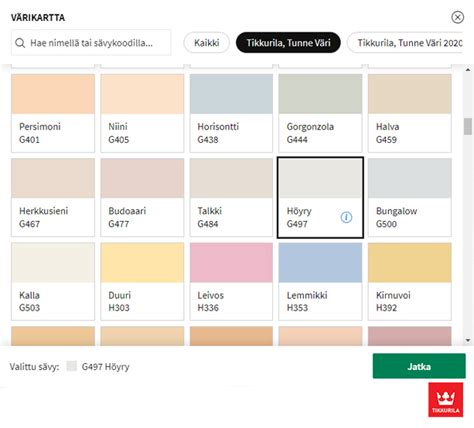This screenshot has width=474, height=428.
Task: Choose the Leivos H336 pink swatch
Action: 231,281
